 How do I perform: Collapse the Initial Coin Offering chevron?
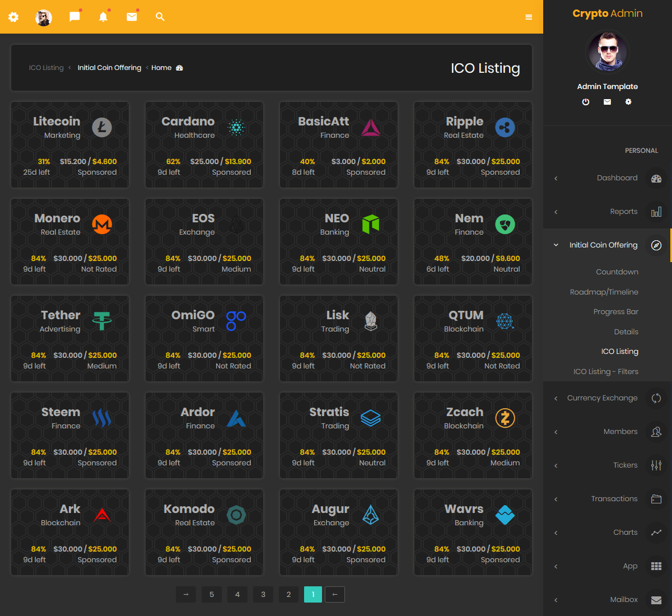(x=556, y=245)
